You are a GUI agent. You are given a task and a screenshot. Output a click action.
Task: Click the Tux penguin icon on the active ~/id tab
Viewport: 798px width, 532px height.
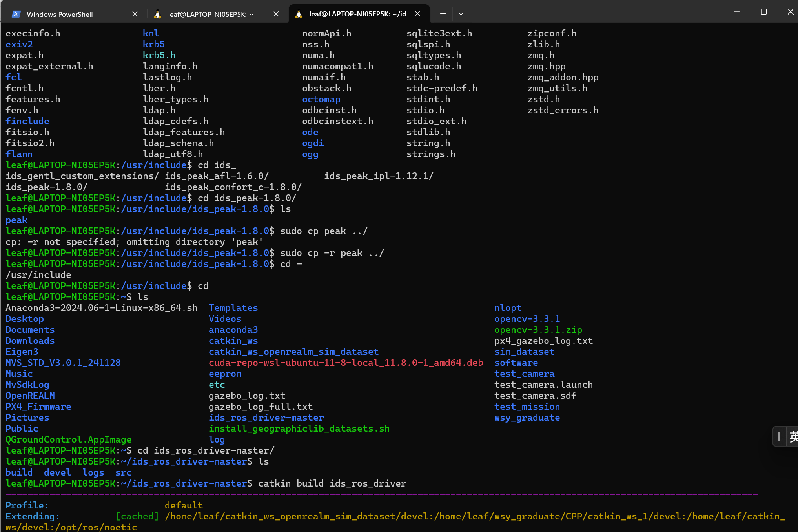pyautogui.click(x=299, y=14)
